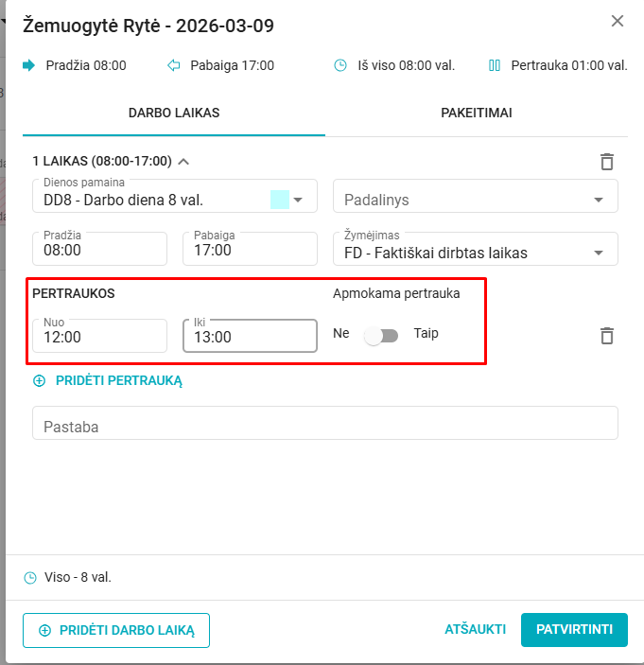Click the Pabaiga 17:00 arrow icon
This screenshot has height=665, width=644.
pyautogui.click(x=173, y=66)
